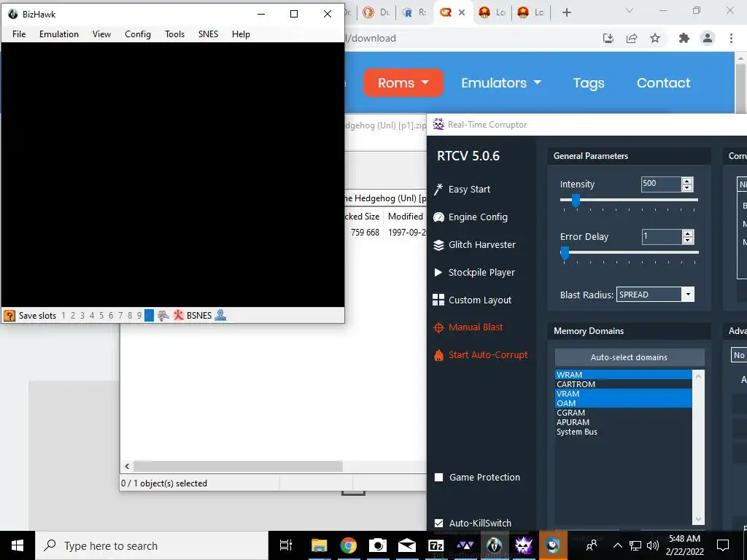The width and height of the screenshot is (747, 560).
Task: Open the Help menu in BizHawk
Action: click(241, 34)
